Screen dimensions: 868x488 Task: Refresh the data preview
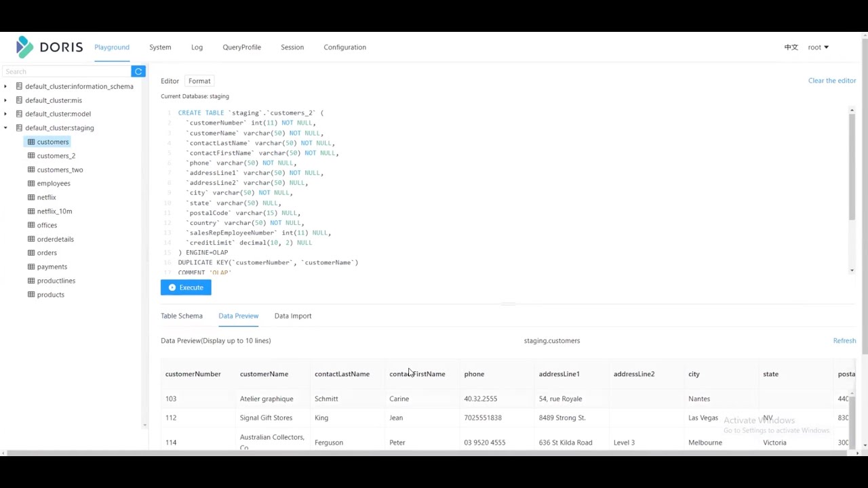tap(844, 341)
